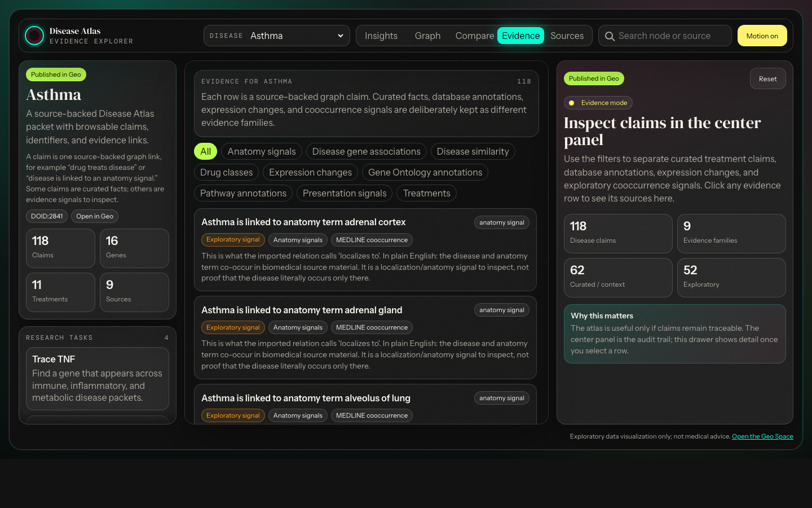Click the Research Tasks count 4

[x=166, y=338]
